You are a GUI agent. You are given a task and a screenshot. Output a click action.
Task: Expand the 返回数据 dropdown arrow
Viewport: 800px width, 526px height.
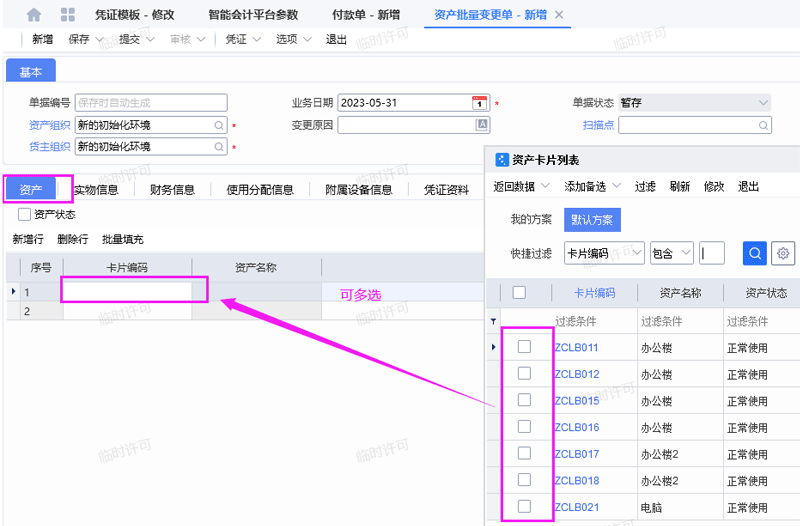coord(545,186)
